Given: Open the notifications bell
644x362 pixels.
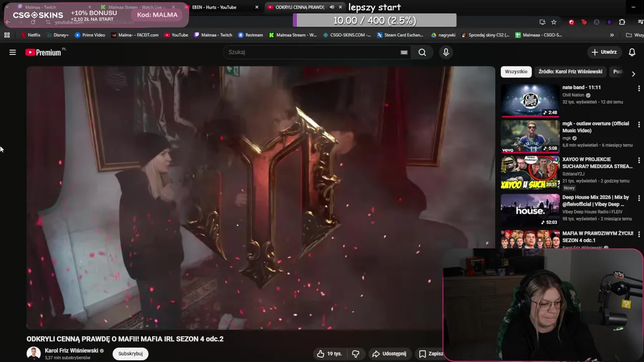Looking at the screenshot, I should point(632,52).
